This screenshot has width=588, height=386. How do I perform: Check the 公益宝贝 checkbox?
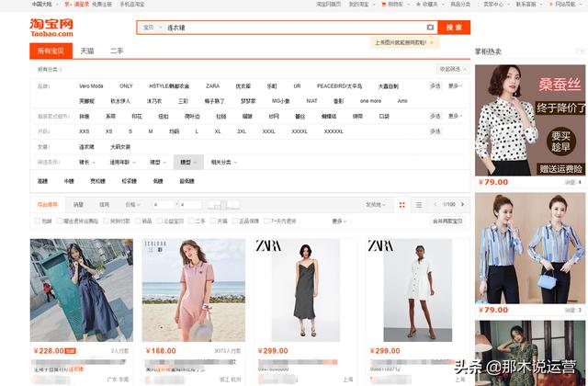[x=160, y=221]
